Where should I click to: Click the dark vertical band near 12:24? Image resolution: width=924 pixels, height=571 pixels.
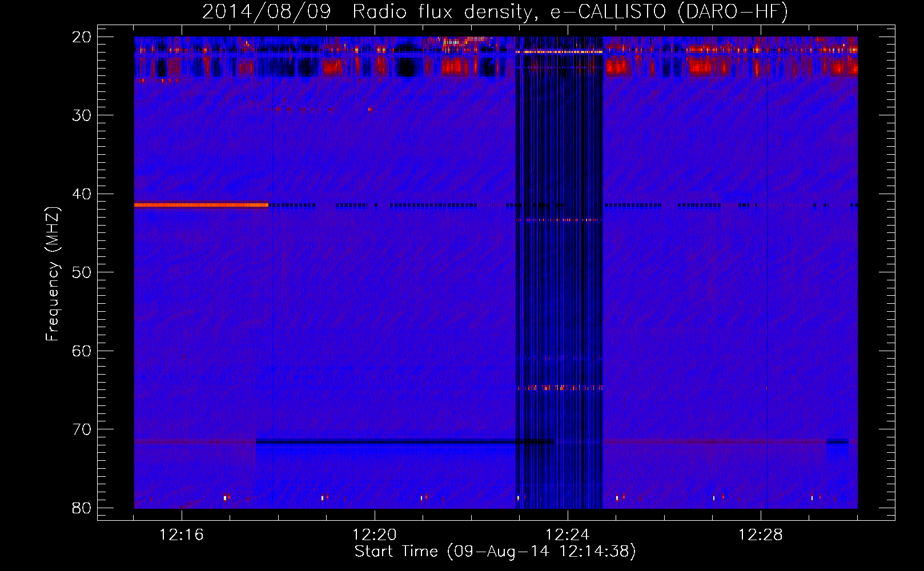559,272
